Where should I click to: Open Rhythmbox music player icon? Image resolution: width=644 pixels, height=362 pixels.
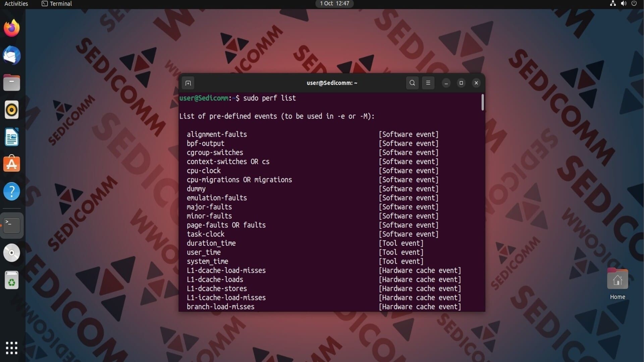[12, 110]
